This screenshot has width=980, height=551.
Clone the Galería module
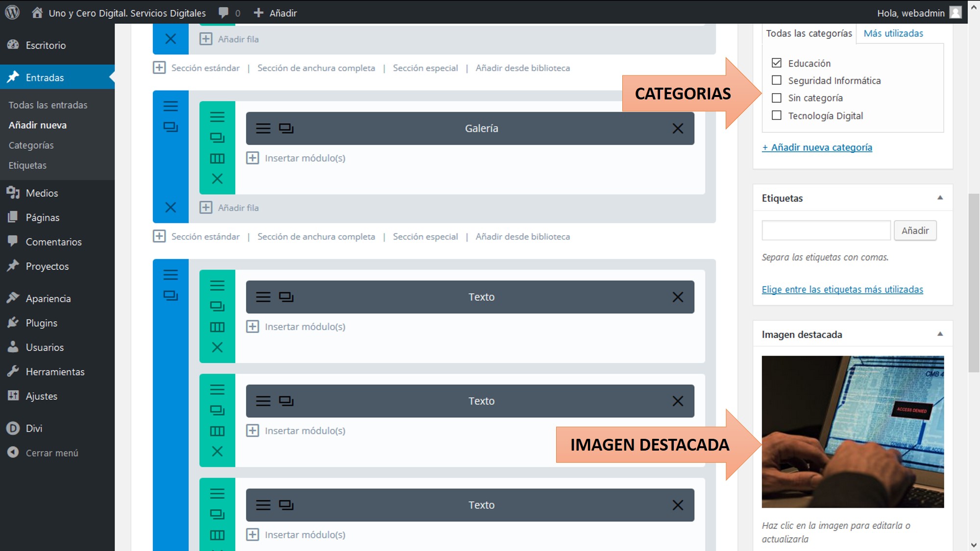[x=286, y=128]
